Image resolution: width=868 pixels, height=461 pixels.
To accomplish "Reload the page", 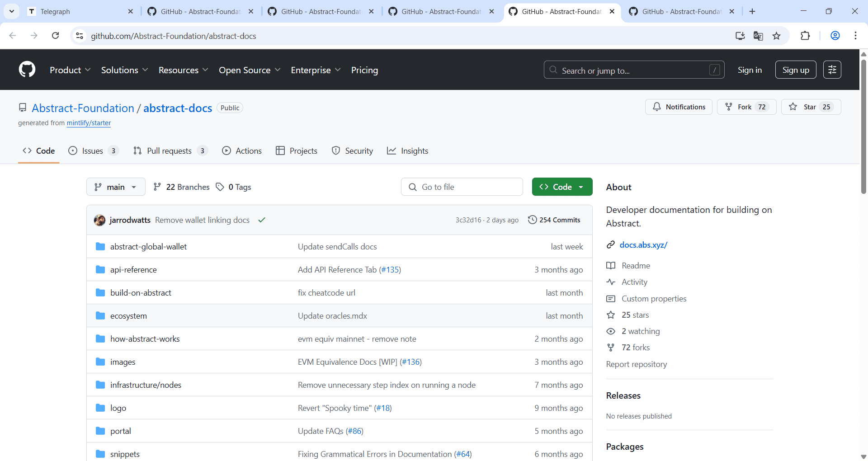I will click(x=55, y=36).
